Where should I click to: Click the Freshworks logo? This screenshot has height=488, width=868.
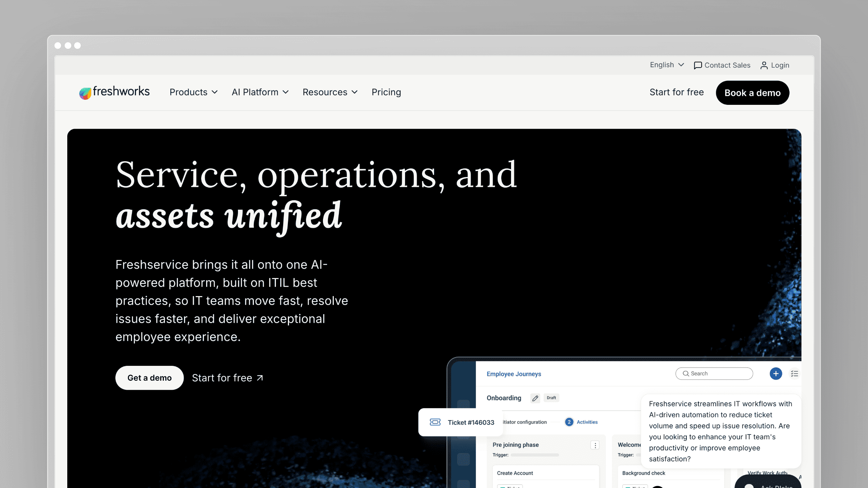coord(114,92)
